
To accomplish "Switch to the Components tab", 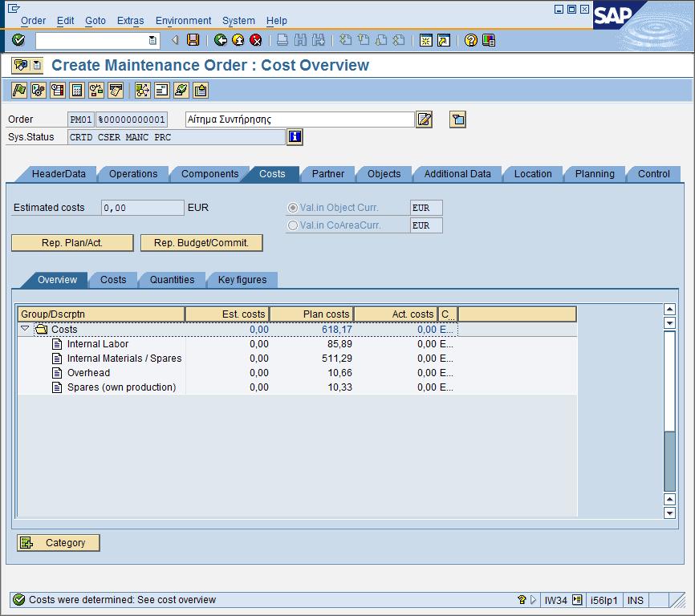I will [209, 174].
